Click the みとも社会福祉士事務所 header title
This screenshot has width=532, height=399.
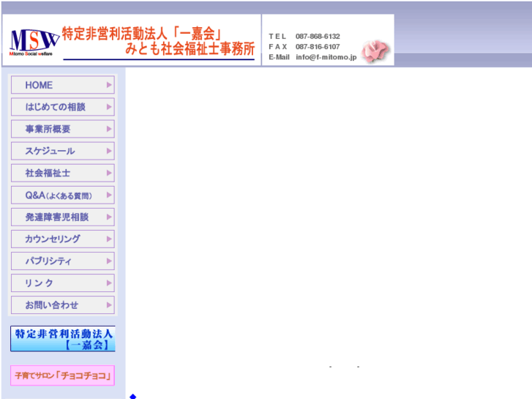coord(190,49)
